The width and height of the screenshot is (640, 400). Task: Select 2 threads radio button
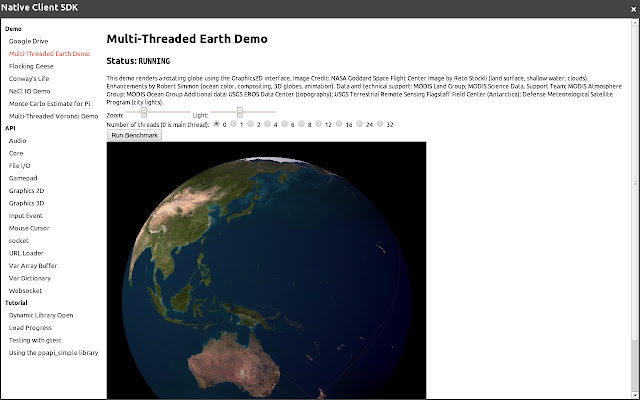point(250,124)
